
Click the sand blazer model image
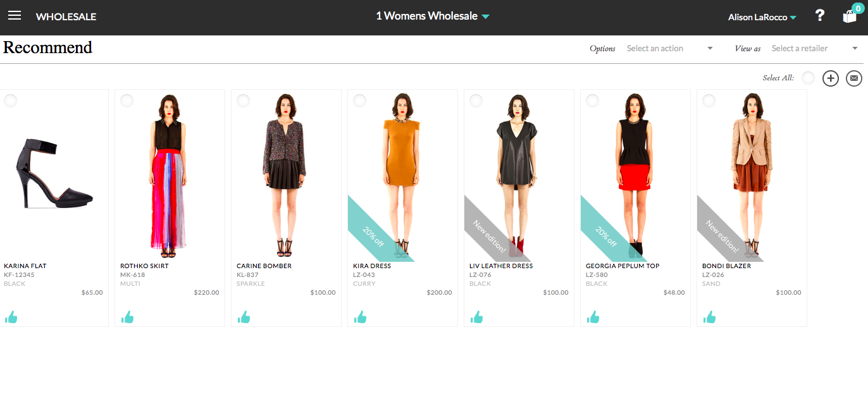click(752, 175)
